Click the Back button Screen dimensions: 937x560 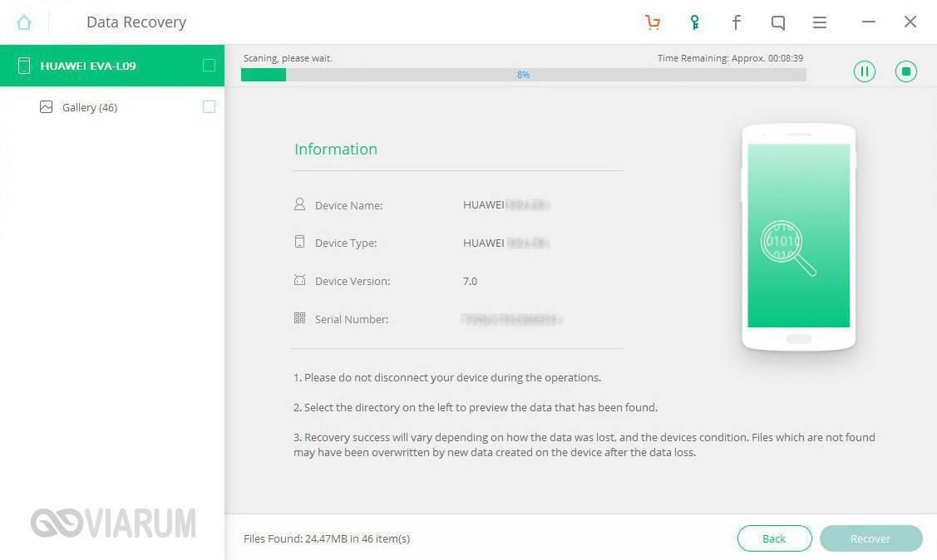click(774, 538)
